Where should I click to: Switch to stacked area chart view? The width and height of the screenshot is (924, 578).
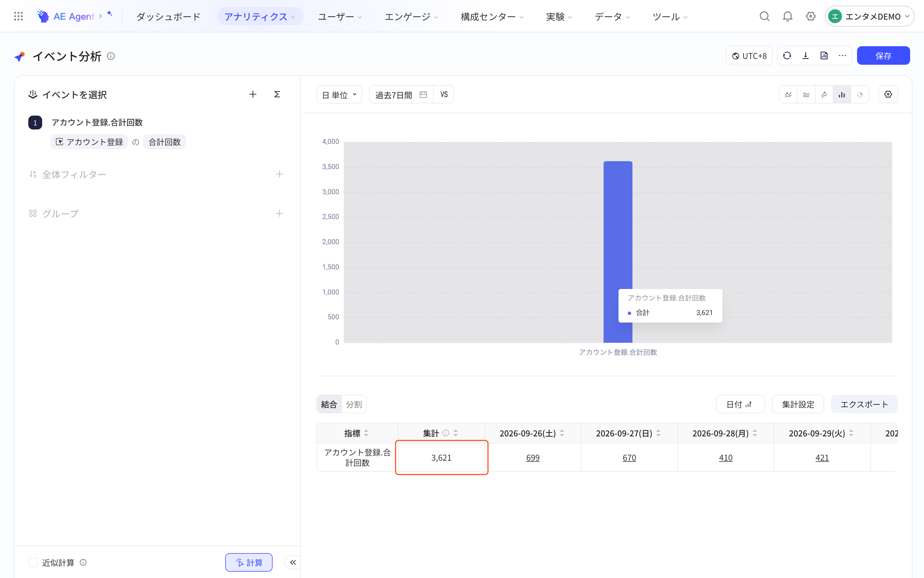click(x=806, y=95)
